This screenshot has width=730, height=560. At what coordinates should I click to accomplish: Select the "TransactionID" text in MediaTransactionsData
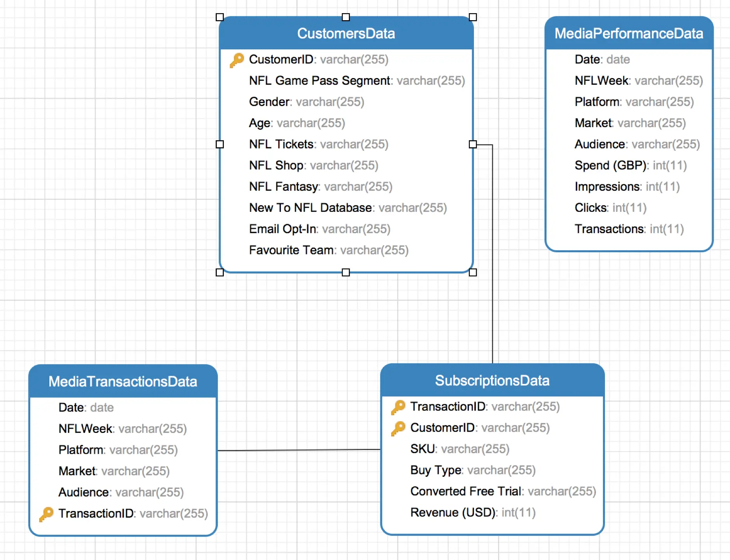click(96, 513)
